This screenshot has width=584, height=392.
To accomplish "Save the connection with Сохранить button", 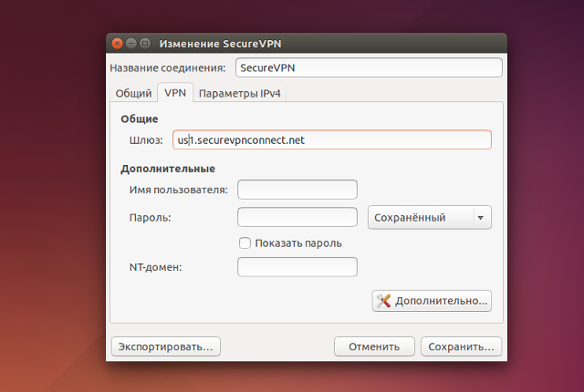I will click(x=461, y=346).
